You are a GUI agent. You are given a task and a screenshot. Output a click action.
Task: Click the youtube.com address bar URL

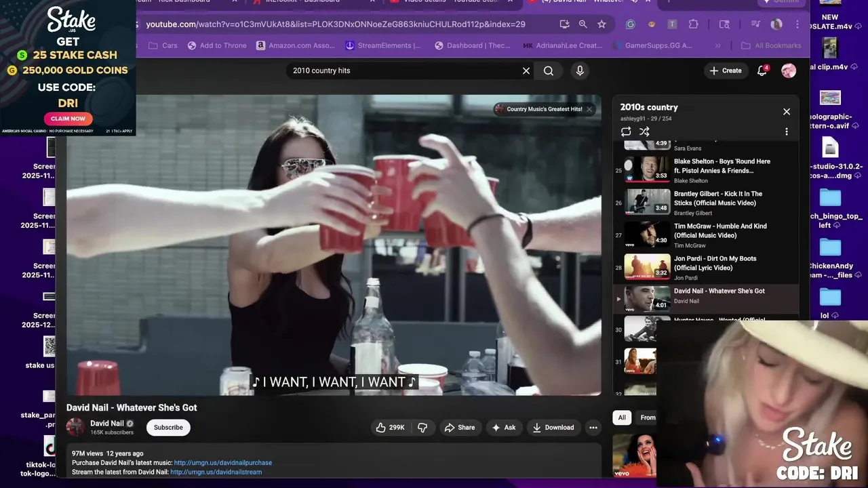point(336,24)
